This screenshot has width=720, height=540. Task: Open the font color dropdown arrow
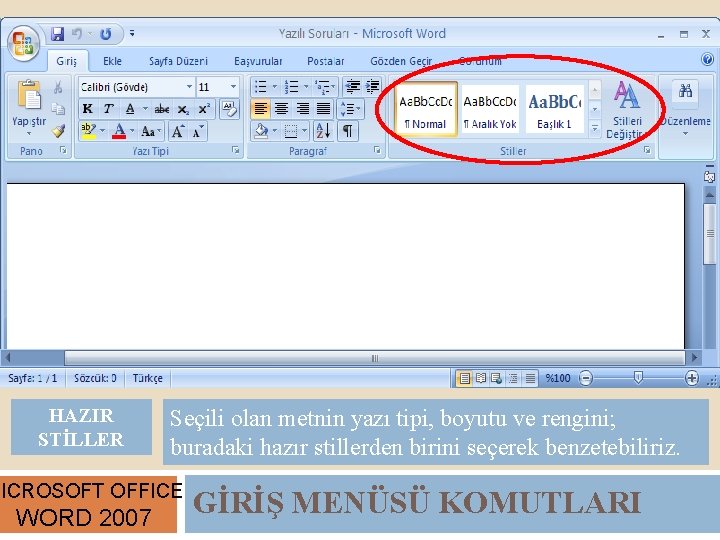point(132,131)
